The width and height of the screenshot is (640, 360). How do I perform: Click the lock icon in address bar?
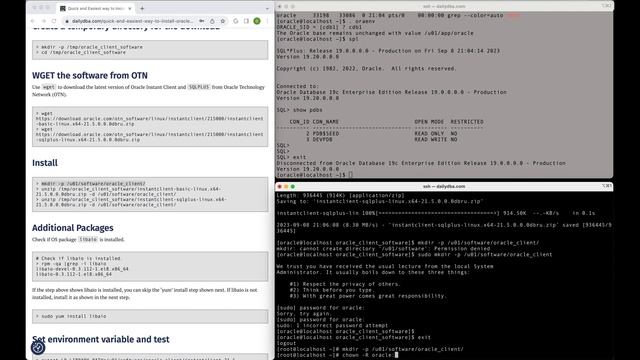click(x=67, y=21)
